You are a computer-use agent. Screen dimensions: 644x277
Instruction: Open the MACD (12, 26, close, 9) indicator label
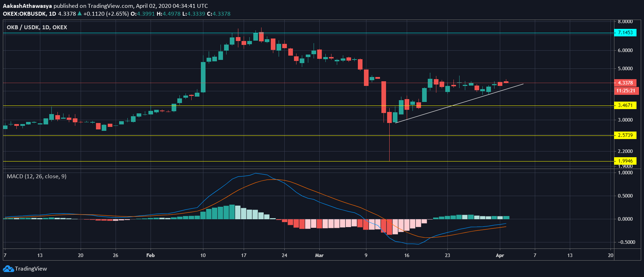point(36,176)
